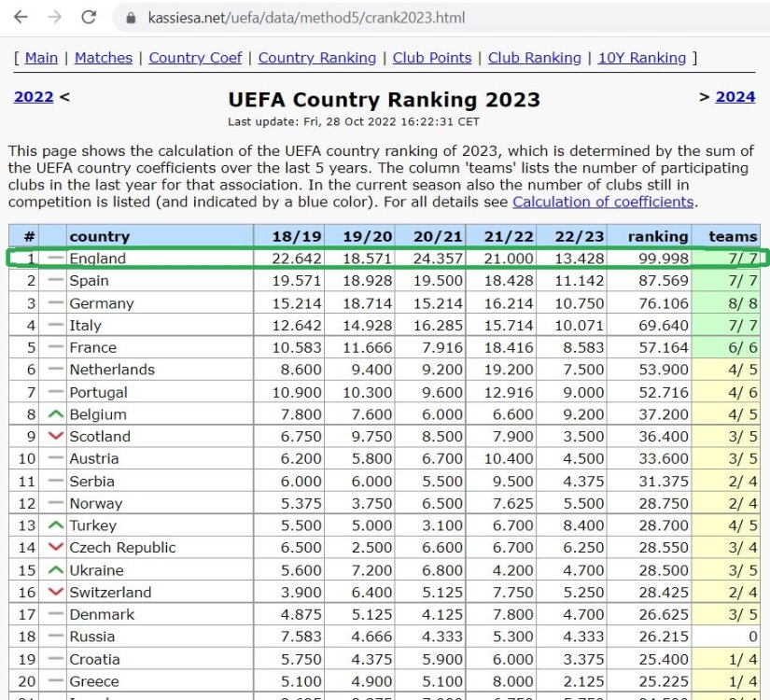Click the browser back arrow
This screenshot has height=700, width=770.
(x=21, y=17)
